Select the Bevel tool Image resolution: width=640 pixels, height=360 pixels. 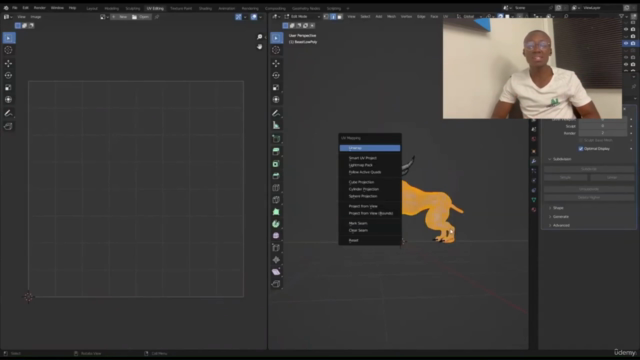point(276,176)
